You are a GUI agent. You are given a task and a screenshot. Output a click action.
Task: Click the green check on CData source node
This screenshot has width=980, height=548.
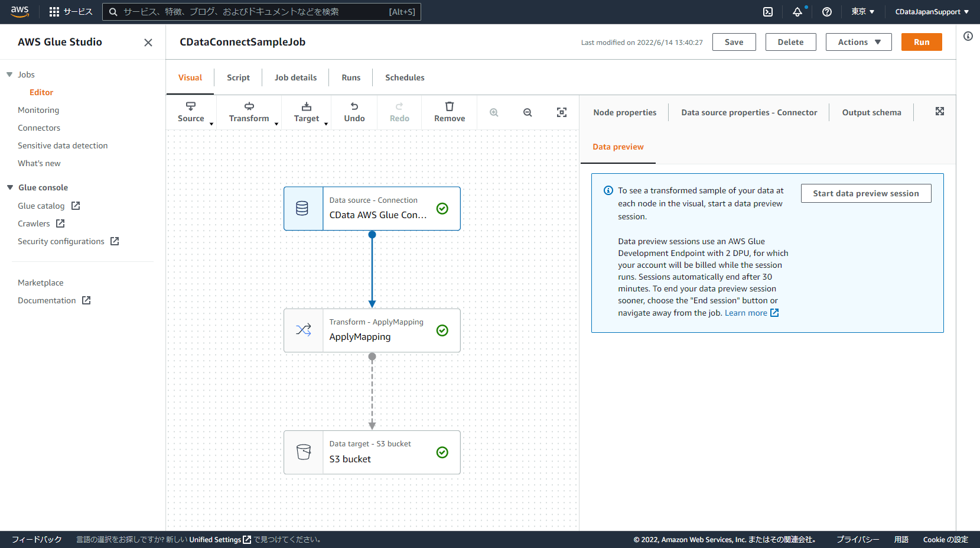(x=442, y=209)
